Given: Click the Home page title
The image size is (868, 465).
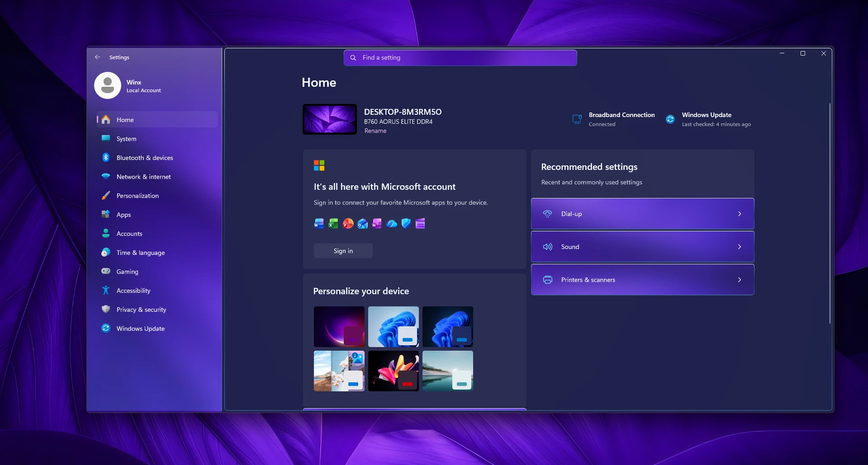Looking at the screenshot, I should [319, 83].
